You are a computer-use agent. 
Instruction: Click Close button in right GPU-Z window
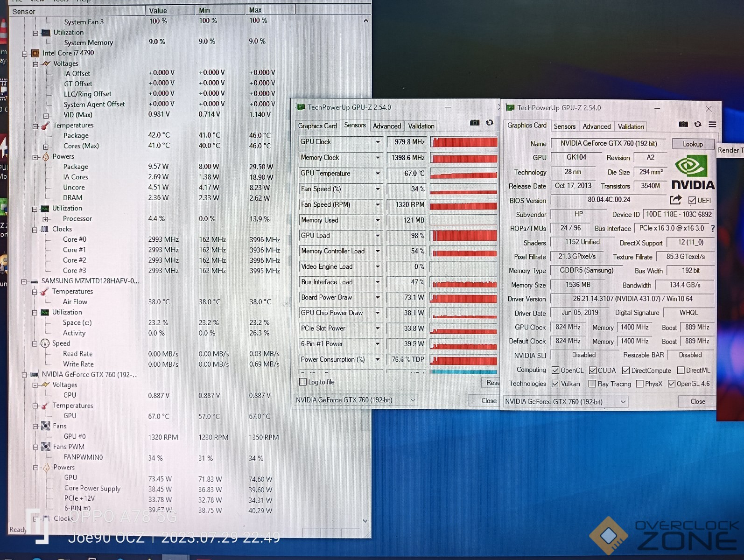698,401
